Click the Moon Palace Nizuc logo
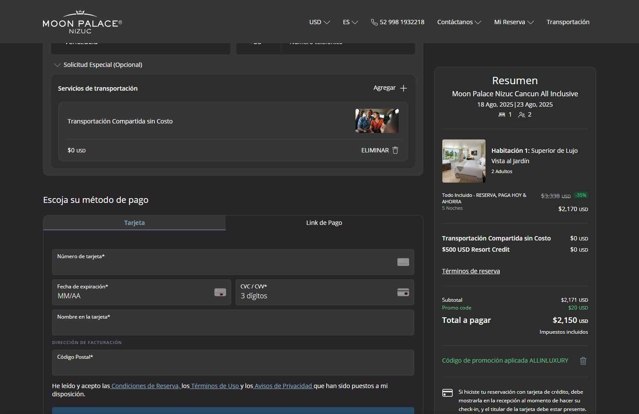 coord(82,22)
